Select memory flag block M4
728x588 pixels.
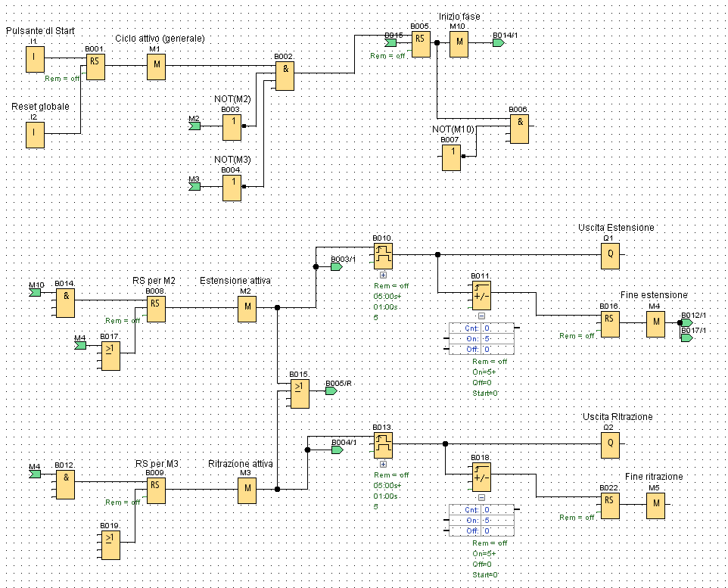pos(655,324)
